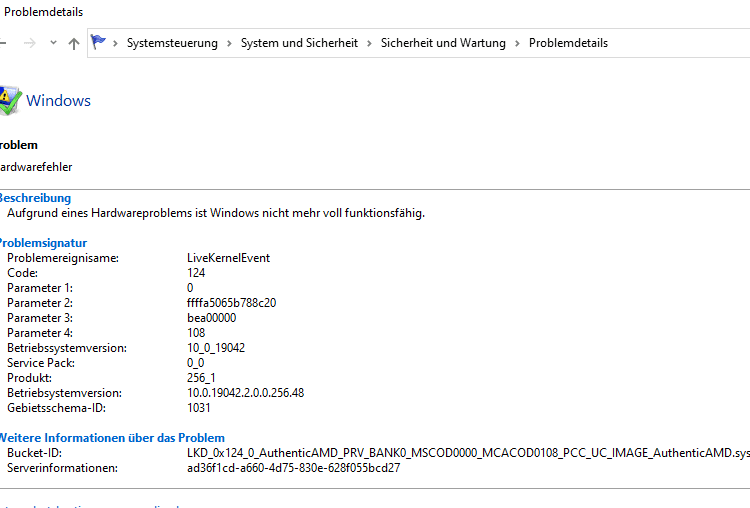This screenshot has width=750, height=508.
Task: Click the Bucket-ID value text
Action: [x=468, y=453]
